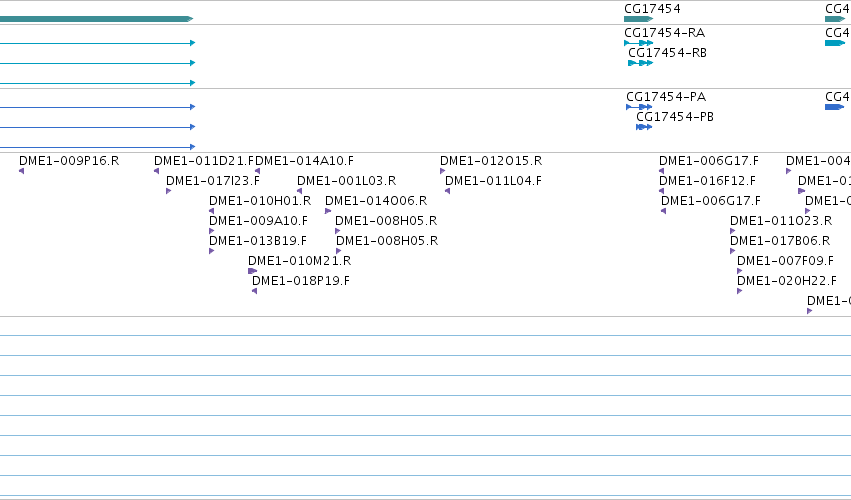Click the DME1-014A10.F label
Screen dimensions: 851x500
304,161
